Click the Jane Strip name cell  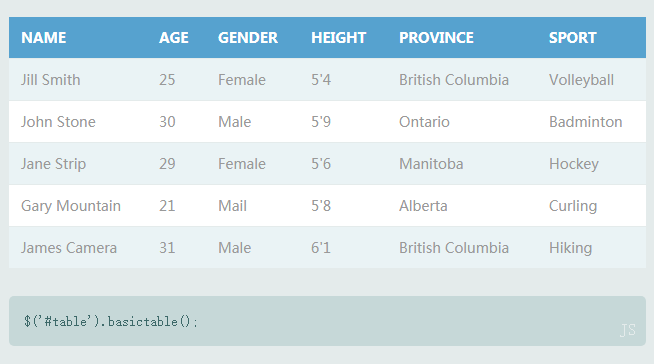point(53,164)
